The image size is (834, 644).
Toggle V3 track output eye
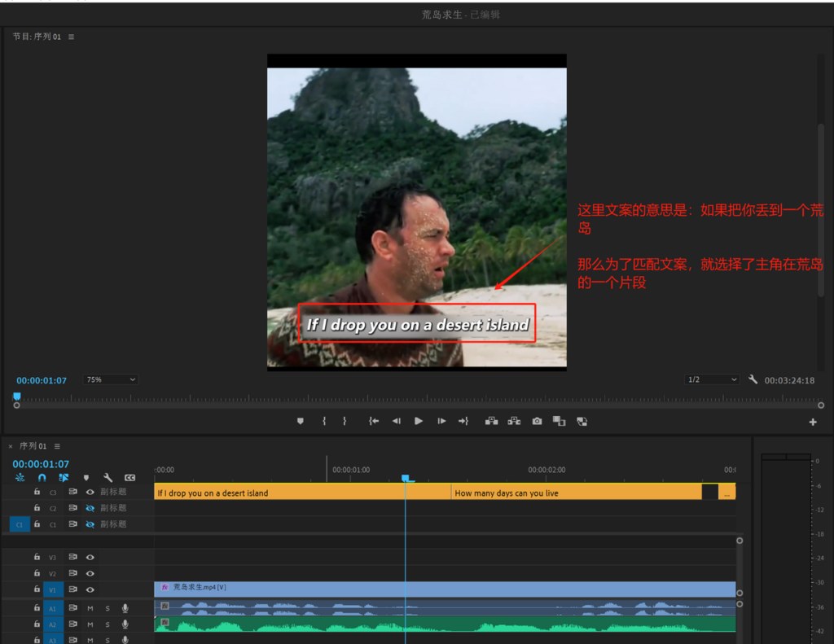[x=90, y=558]
